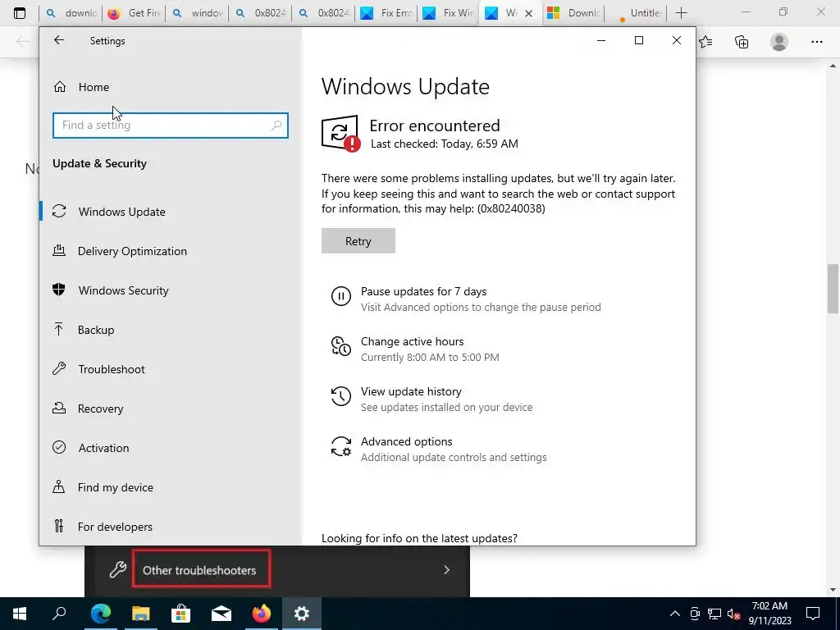The height and width of the screenshot is (630, 840).
Task: Click the For developers tools icon
Action: (x=59, y=526)
